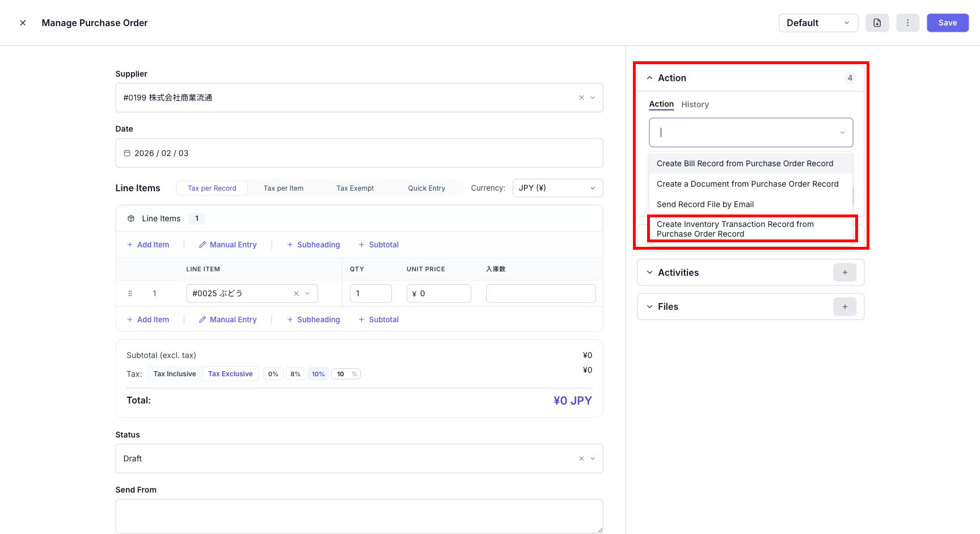Open the Status dropdown chevron

pos(593,459)
